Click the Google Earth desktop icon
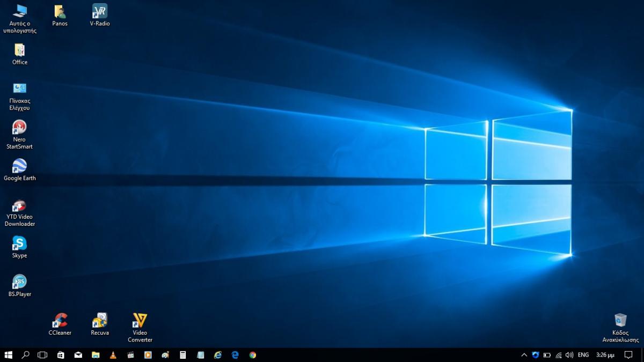Screen dimensions: 644x362 [19, 166]
